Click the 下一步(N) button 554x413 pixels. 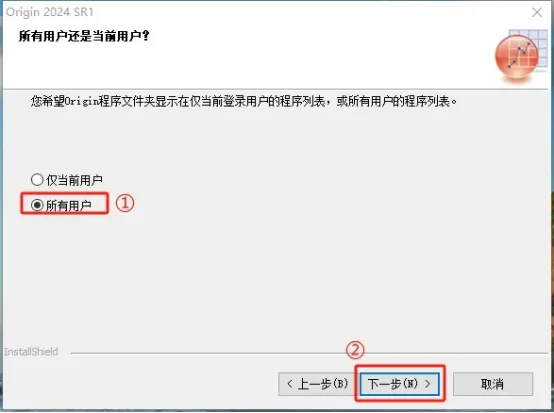point(400,384)
